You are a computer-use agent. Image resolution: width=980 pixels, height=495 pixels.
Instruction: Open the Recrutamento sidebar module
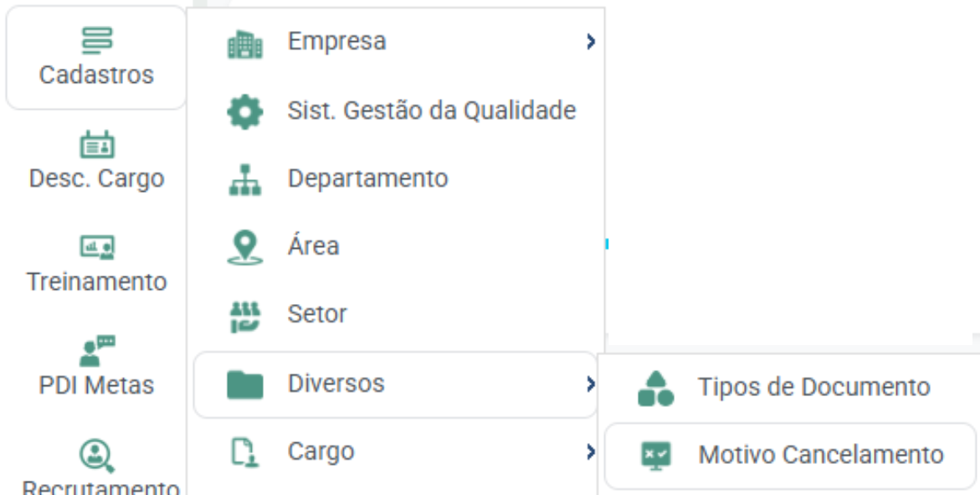(x=100, y=467)
